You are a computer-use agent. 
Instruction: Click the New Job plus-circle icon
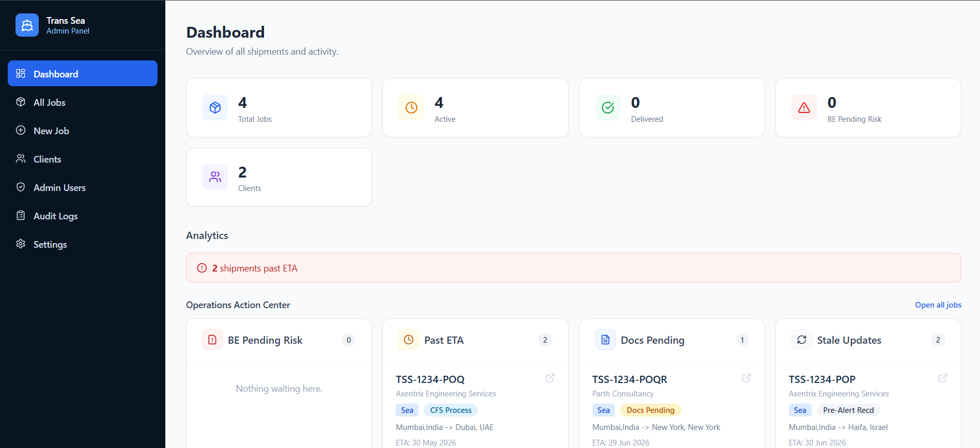point(21,130)
